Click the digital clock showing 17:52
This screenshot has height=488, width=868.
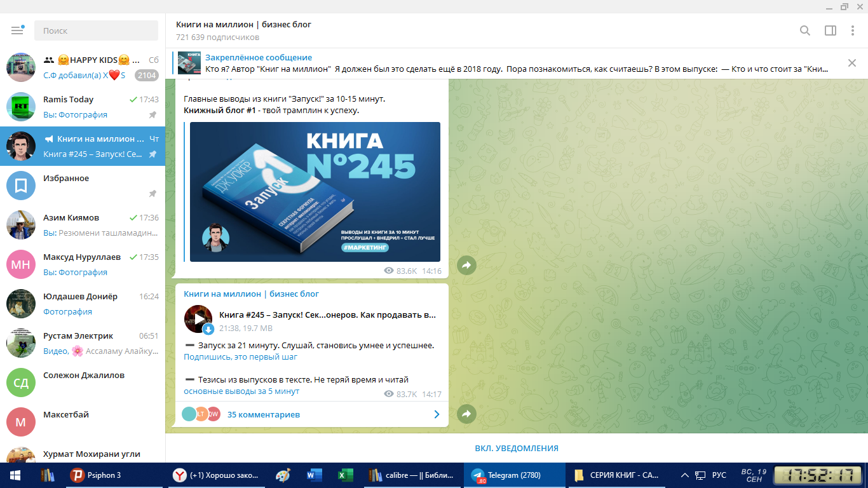[x=818, y=475]
